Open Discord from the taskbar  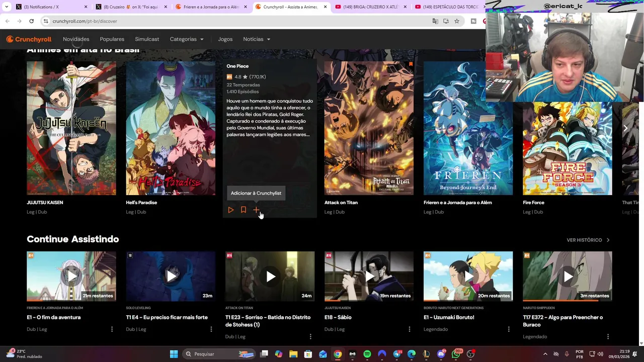441,354
